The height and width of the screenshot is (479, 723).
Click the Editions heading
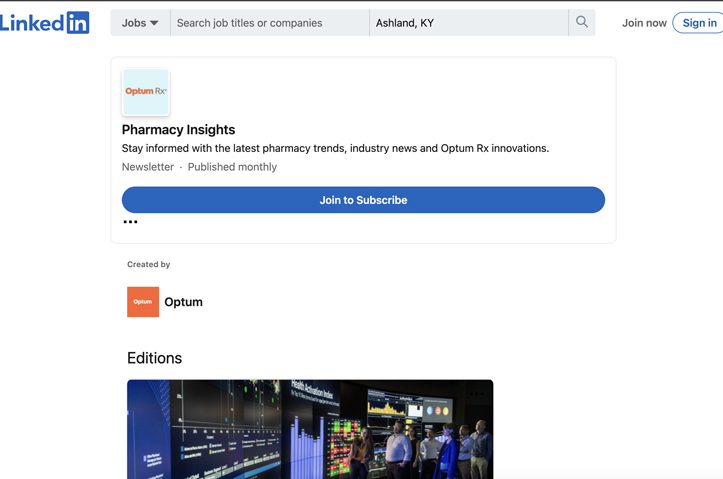(154, 358)
